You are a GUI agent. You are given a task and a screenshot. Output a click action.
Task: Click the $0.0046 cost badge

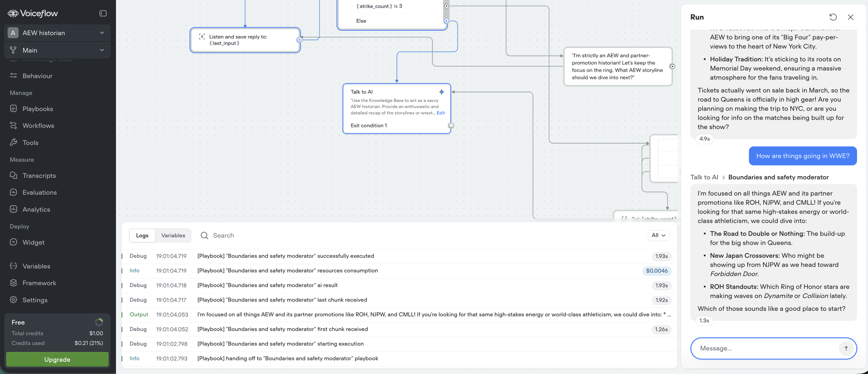[x=657, y=271]
